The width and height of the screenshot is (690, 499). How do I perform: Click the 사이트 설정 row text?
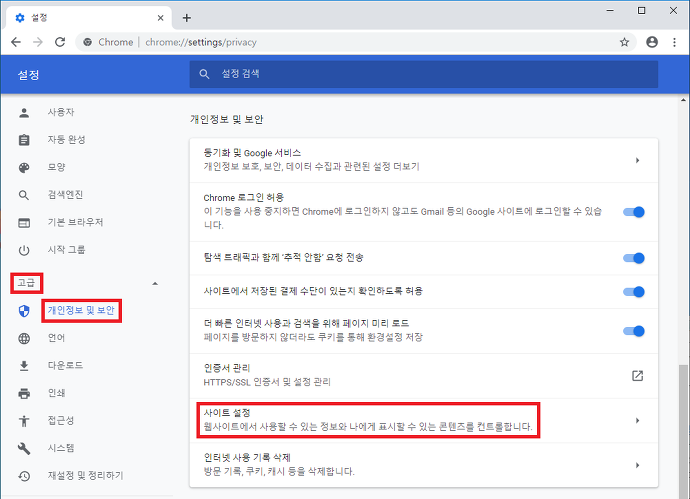coord(367,420)
